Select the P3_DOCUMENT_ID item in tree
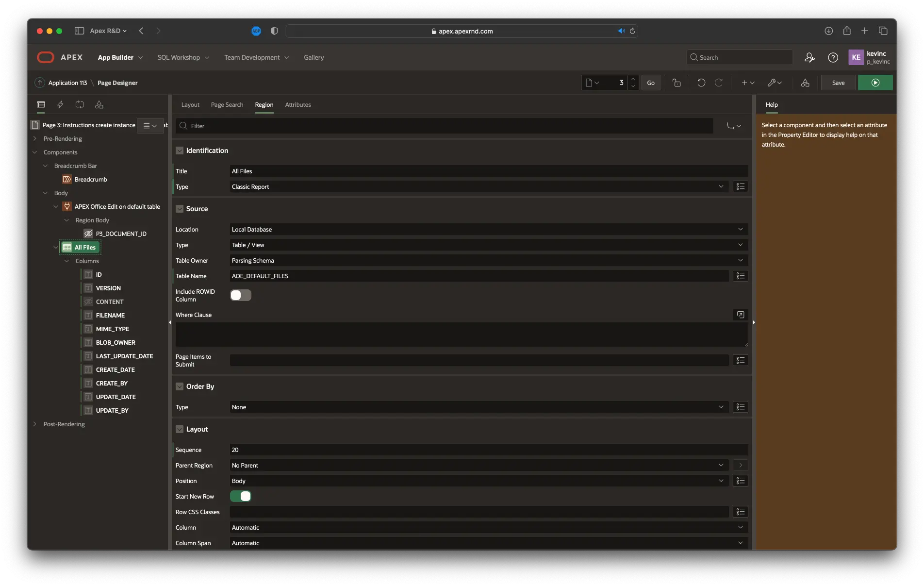Image resolution: width=924 pixels, height=586 pixels. (121, 234)
